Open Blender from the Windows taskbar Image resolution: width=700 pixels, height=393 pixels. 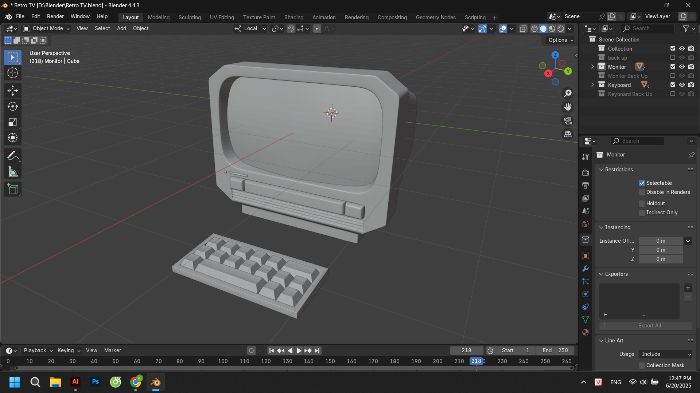155,382
